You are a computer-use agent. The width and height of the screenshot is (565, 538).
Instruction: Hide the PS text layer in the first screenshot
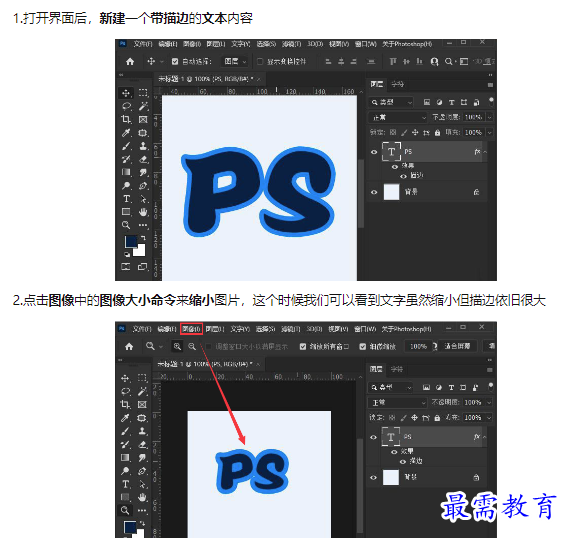coord(374,152)
